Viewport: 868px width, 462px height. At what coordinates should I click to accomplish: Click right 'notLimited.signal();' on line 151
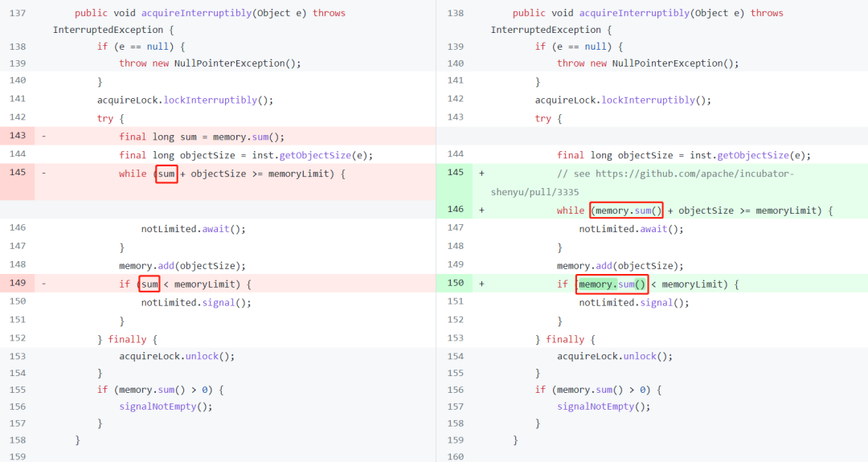[x=634, y=303]
